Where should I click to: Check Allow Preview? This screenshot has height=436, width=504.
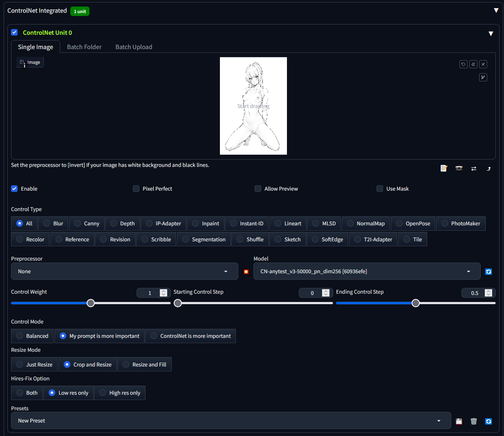coord(258,189)
